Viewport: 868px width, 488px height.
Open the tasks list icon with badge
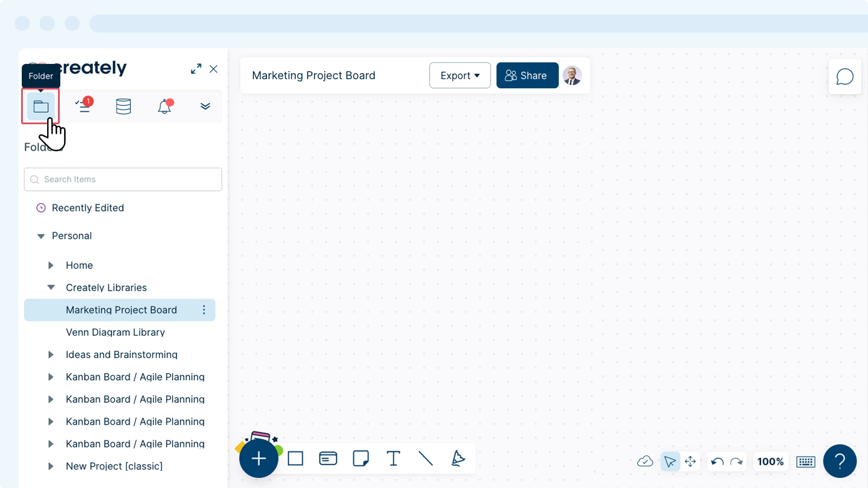[84, 105]
